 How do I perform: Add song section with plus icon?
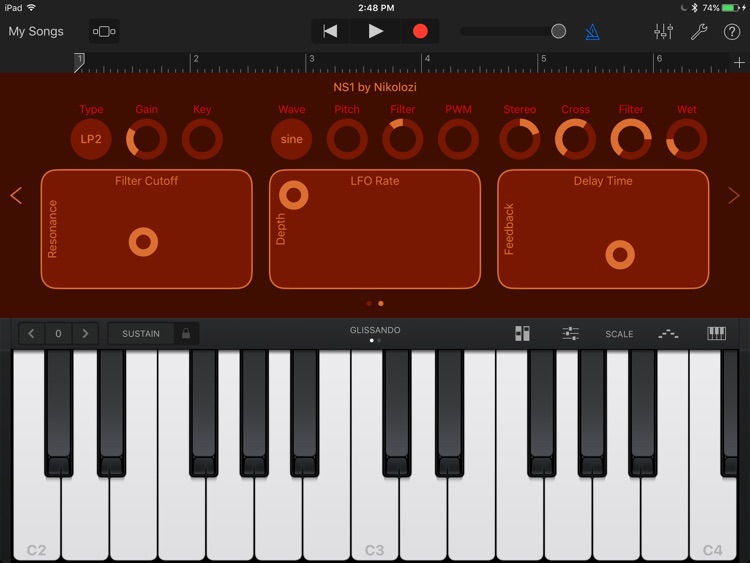[739, 63]
